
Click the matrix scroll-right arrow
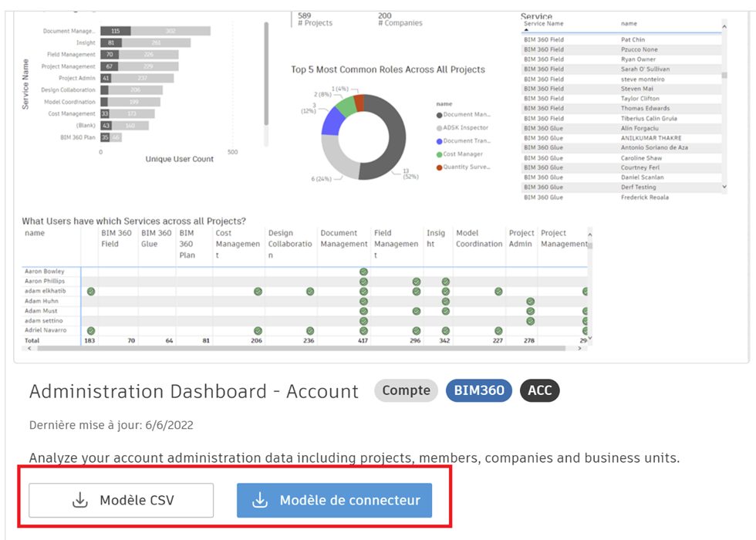pos(579,348)
